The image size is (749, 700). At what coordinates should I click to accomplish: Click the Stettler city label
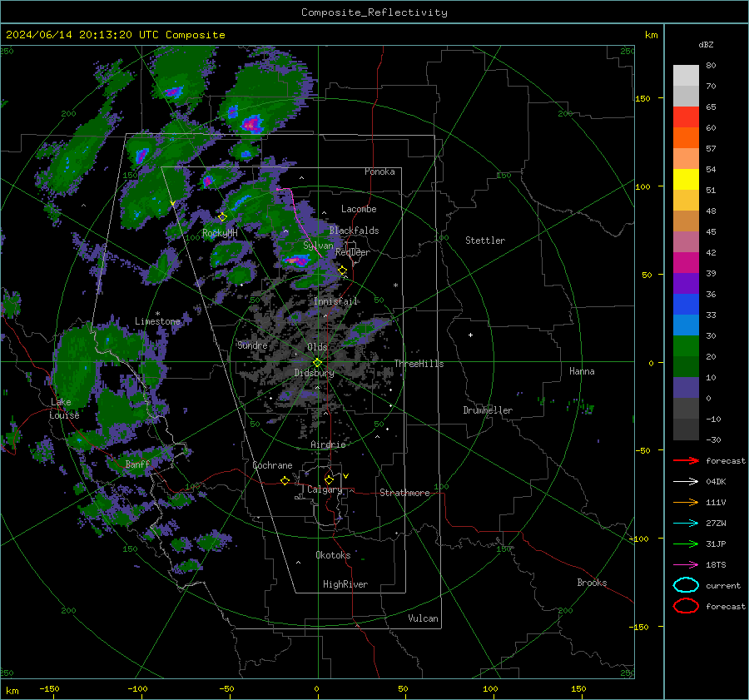click(485, 241)
